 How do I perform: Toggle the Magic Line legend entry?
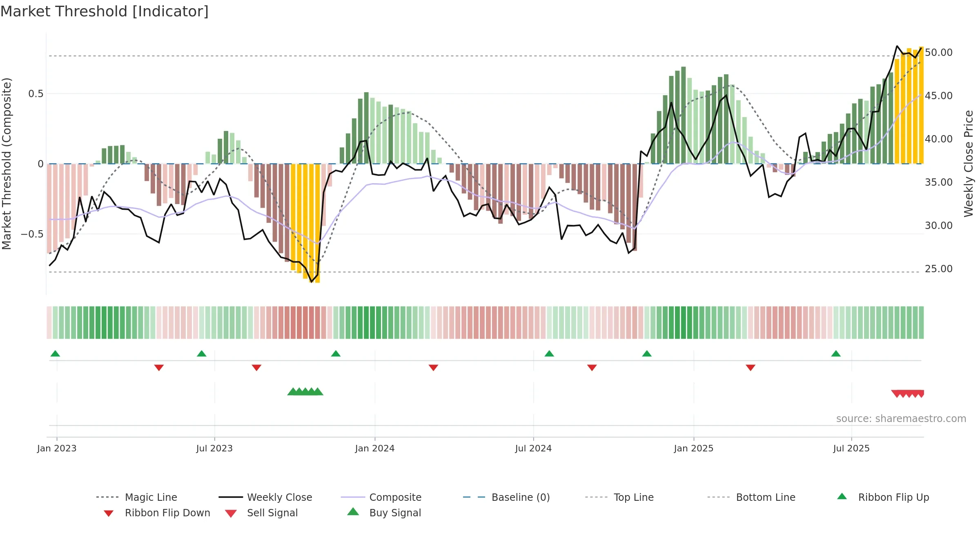point(137,497)
